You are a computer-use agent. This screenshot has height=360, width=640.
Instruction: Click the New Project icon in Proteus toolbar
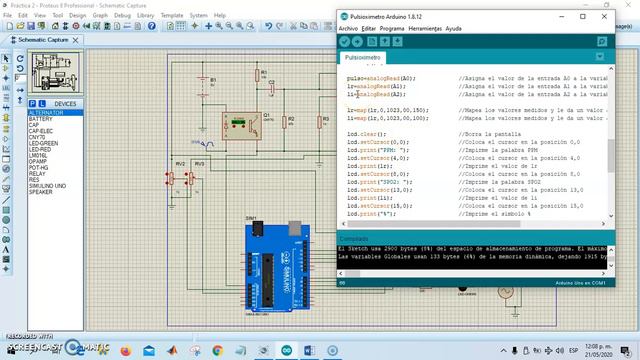coord(9,26)
